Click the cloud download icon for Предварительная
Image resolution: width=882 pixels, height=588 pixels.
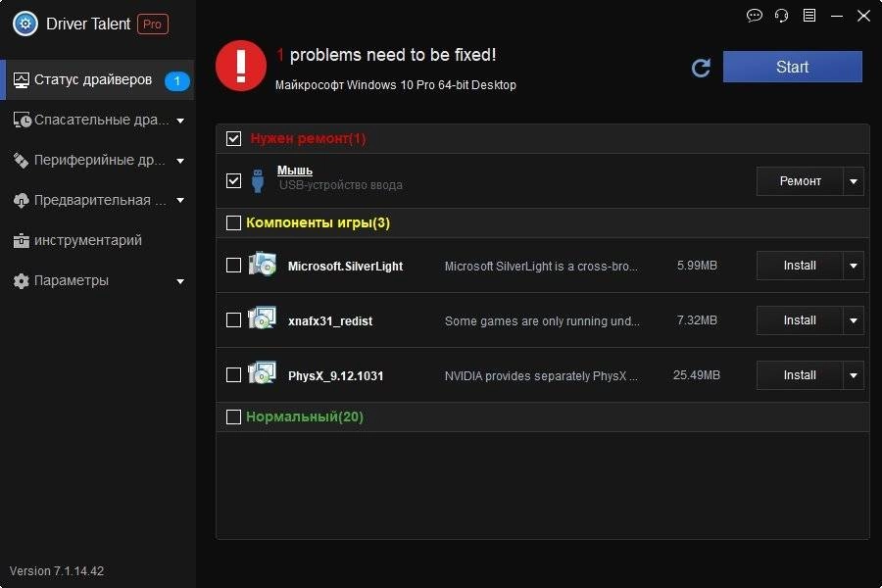[x=21, y=200]
